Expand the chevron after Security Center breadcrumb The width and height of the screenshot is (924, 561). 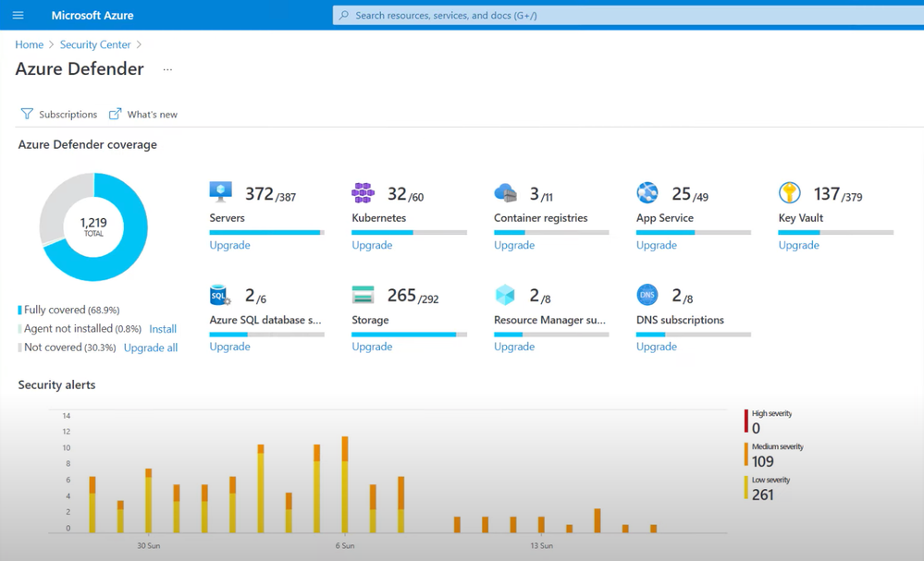pos(139,44)
